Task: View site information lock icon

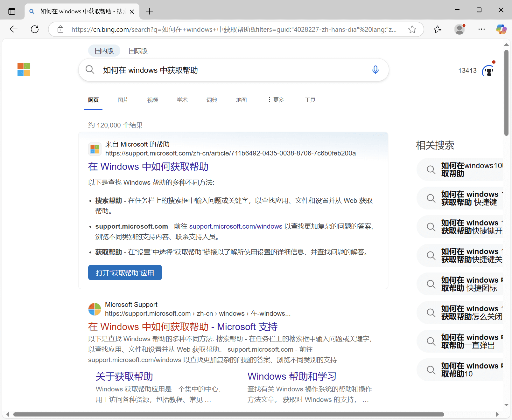Action: (x=60, y=30)
